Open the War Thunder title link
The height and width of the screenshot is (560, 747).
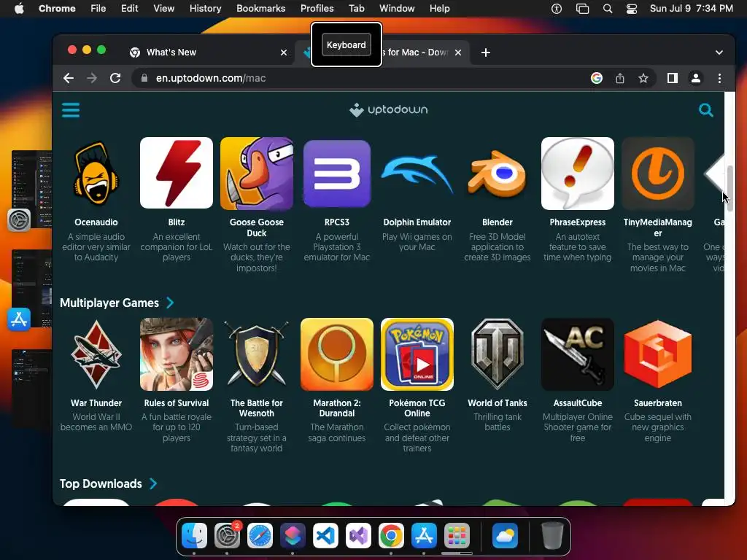tap(96, 402)
